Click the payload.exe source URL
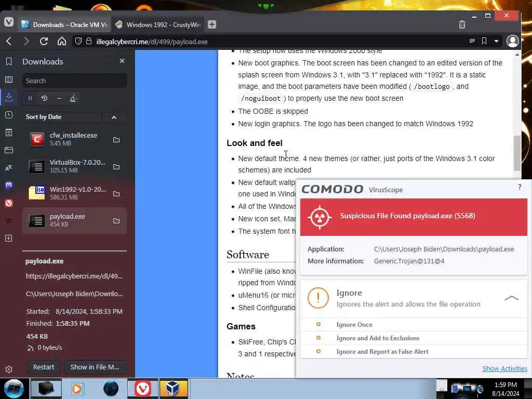 tap(74, 276)
